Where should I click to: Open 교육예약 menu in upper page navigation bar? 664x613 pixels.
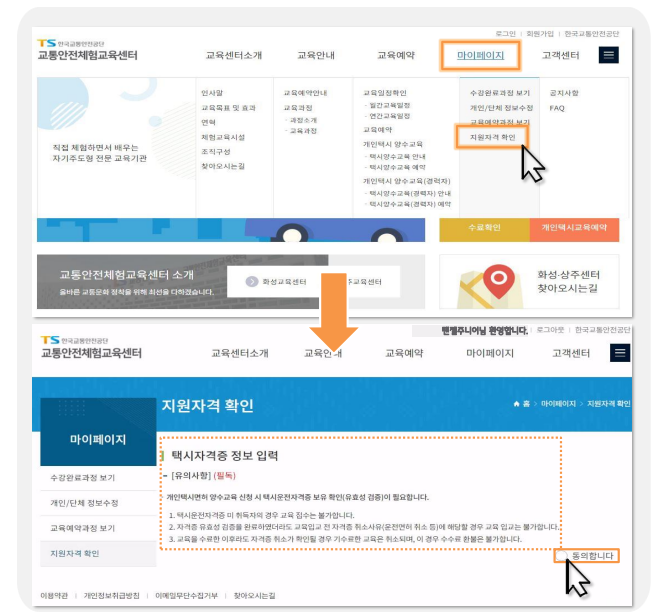pos(396,55)
